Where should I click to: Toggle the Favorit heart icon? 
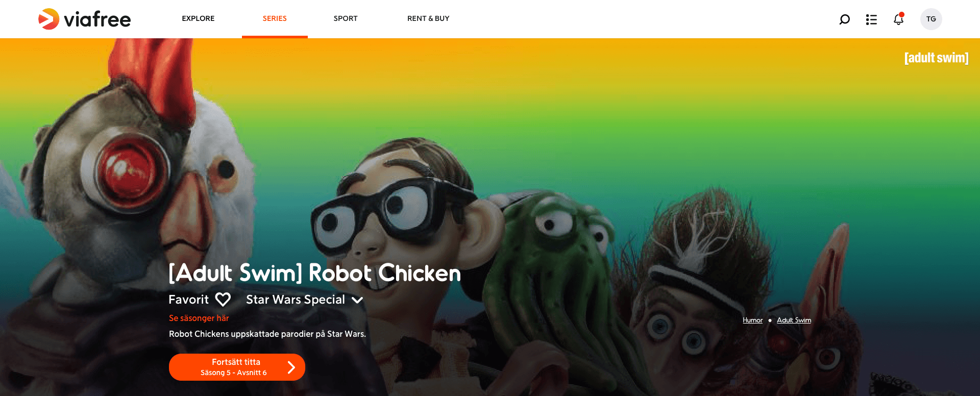[223, 300]
